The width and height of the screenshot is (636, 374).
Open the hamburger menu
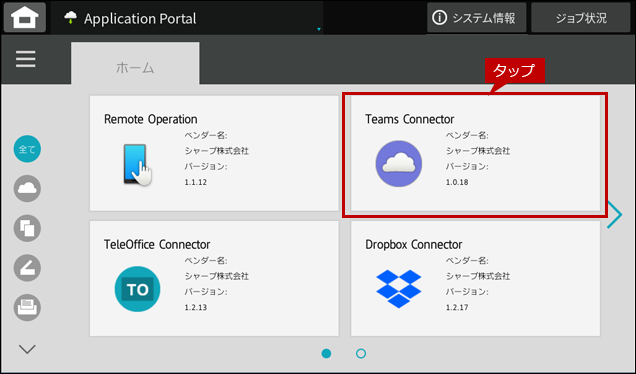[26, 59]
